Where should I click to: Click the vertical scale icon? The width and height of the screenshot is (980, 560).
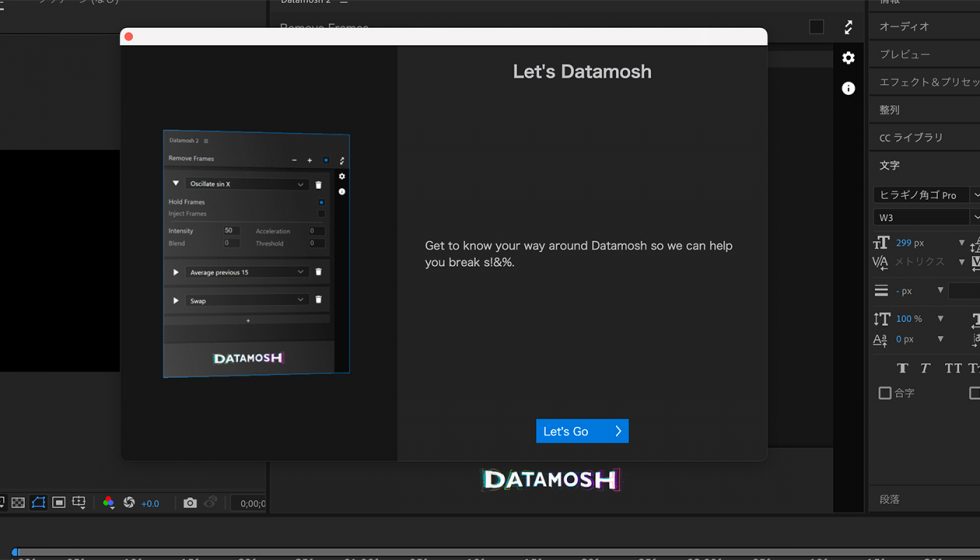881,319
